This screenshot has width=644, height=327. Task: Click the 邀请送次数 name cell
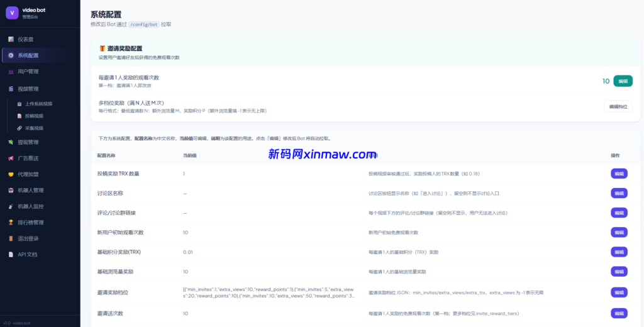click(x=110, y=313)
